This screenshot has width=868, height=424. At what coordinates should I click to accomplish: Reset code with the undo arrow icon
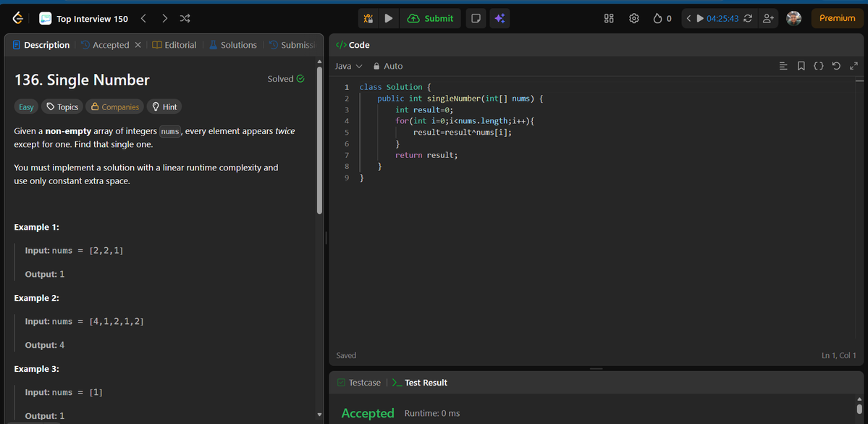click(x=836, y=66)
